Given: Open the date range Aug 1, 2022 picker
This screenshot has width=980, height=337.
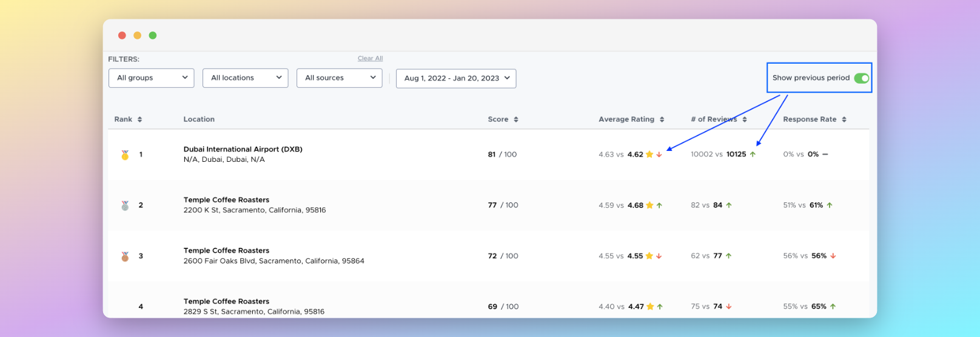Looking at the screenshot, I should (x=456, y=78).
